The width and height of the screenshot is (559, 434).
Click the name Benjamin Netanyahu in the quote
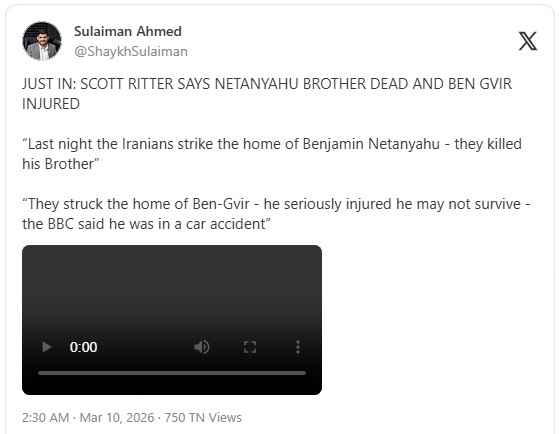pos(371,144)
